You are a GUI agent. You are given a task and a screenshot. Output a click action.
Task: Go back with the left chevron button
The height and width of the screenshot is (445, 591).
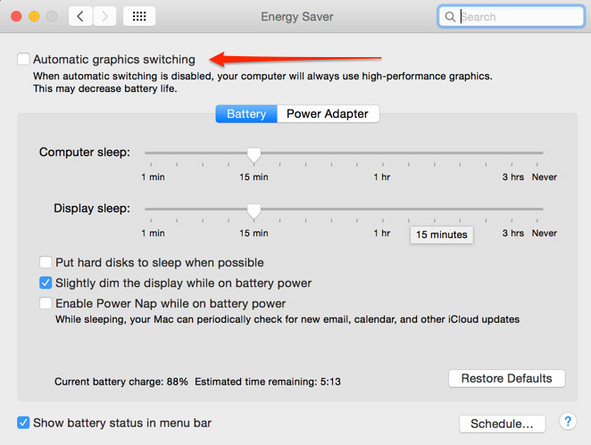coord(80,16)
